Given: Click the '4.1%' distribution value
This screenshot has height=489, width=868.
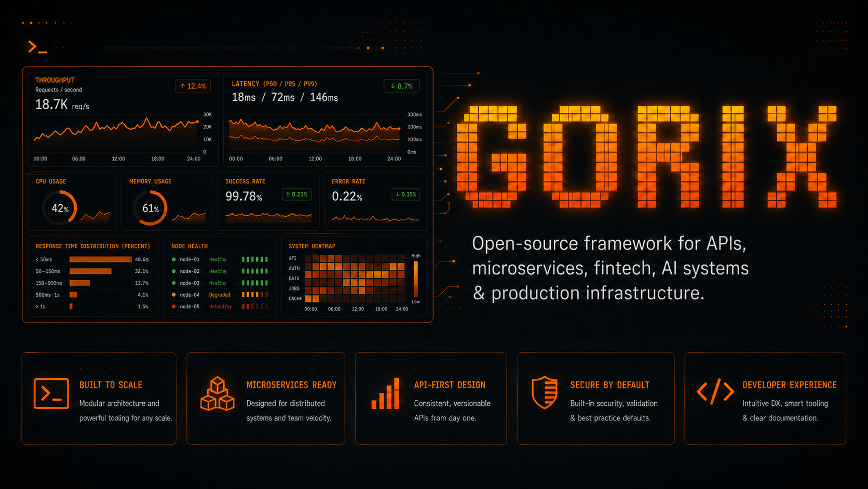Looking at the screenshot, I should 143,295.
